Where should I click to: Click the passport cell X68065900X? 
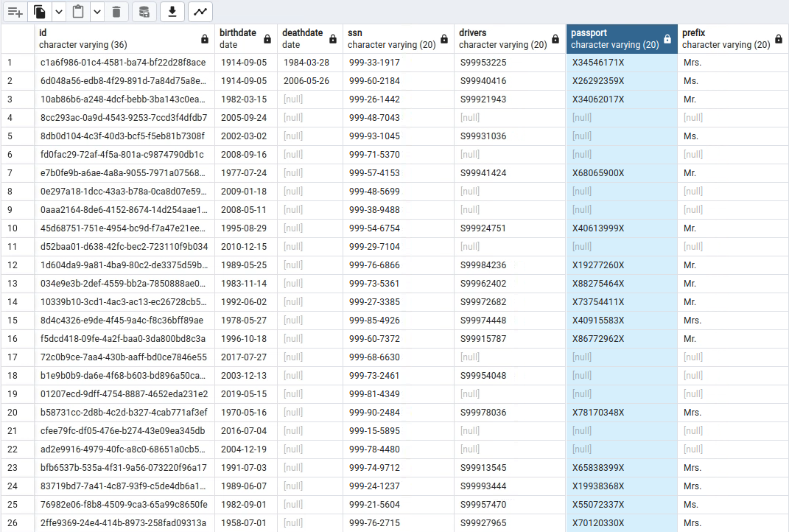coord(597,173)
